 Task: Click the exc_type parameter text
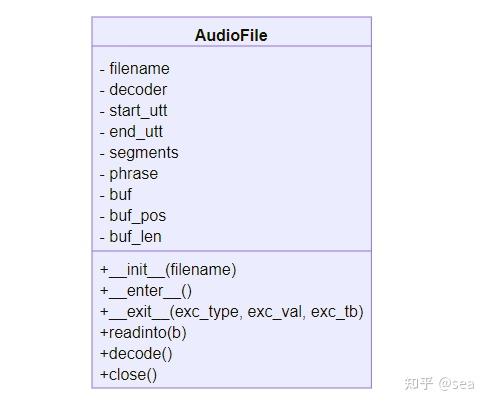(208, 313)
